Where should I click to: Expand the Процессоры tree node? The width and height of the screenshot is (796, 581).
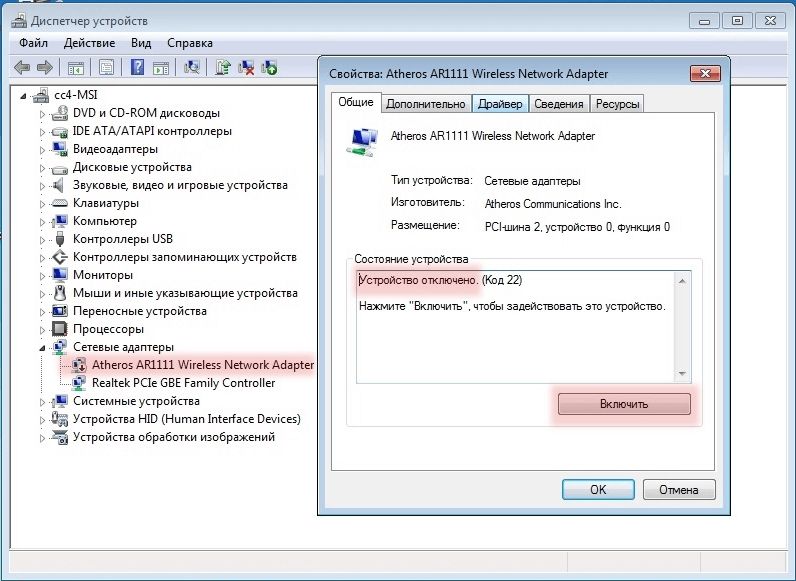click(x=43, y=329)
